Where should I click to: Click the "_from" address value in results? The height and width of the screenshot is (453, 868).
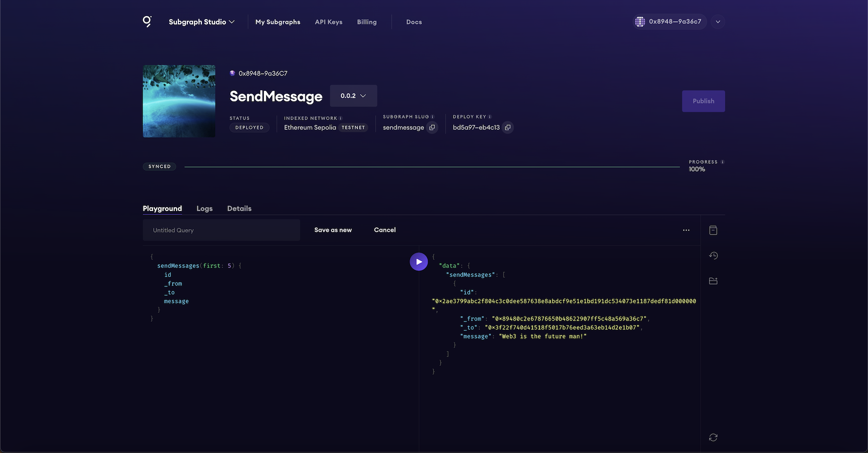pos(569,319)
